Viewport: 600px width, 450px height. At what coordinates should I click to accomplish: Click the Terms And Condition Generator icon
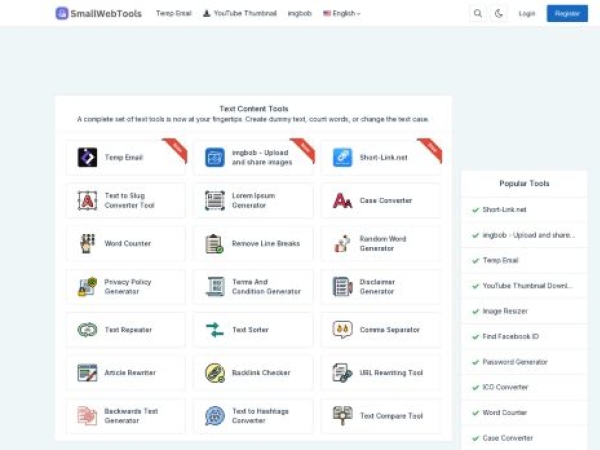215,287
